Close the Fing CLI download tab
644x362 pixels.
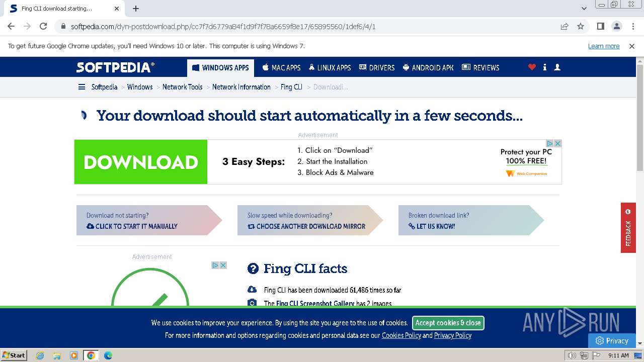[x=117, y=9]
